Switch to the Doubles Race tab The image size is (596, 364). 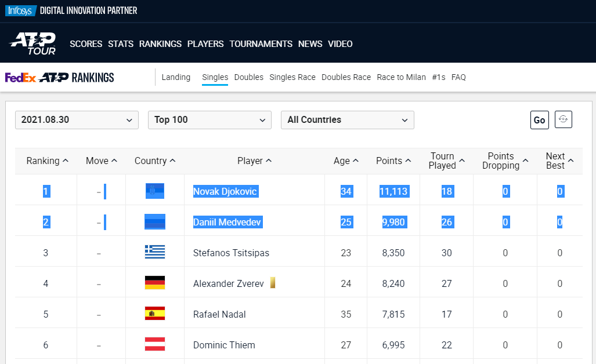(346, 77)
